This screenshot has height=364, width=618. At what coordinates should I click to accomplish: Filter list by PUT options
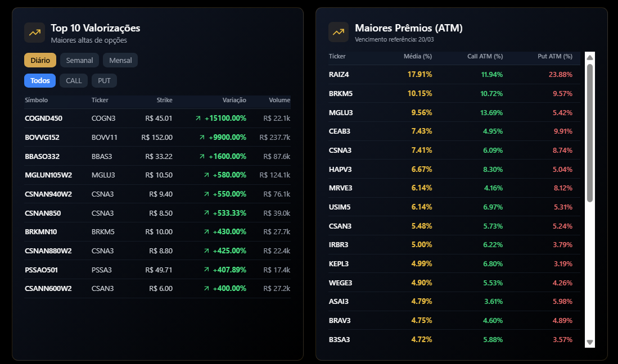(x=104, y=80)
